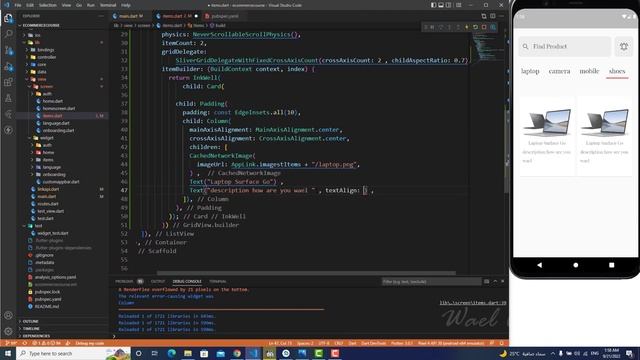Open Google Chrome from taskbar
This screenshot has width=640, height=360.
click(x=237, y=353)
